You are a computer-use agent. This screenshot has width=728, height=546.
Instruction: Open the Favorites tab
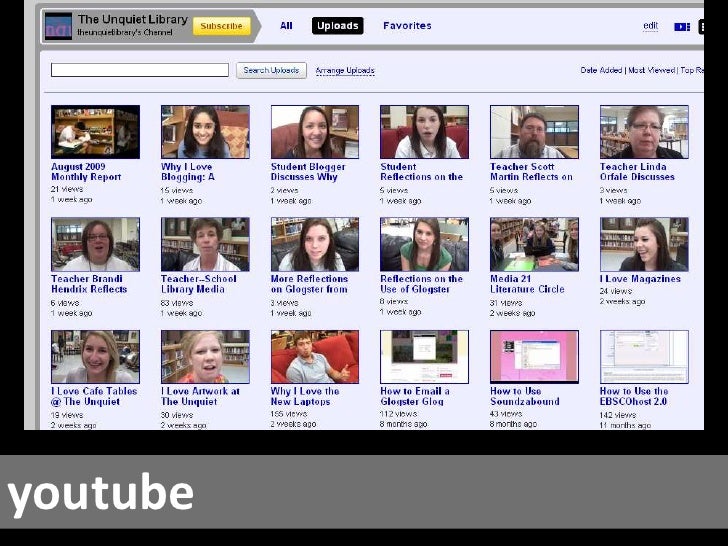click(407, 26)
